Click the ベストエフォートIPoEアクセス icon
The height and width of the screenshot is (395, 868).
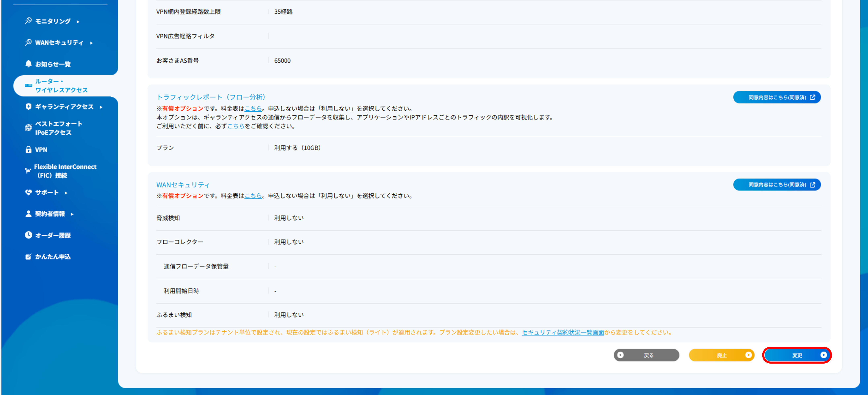(x=28, y=128)
